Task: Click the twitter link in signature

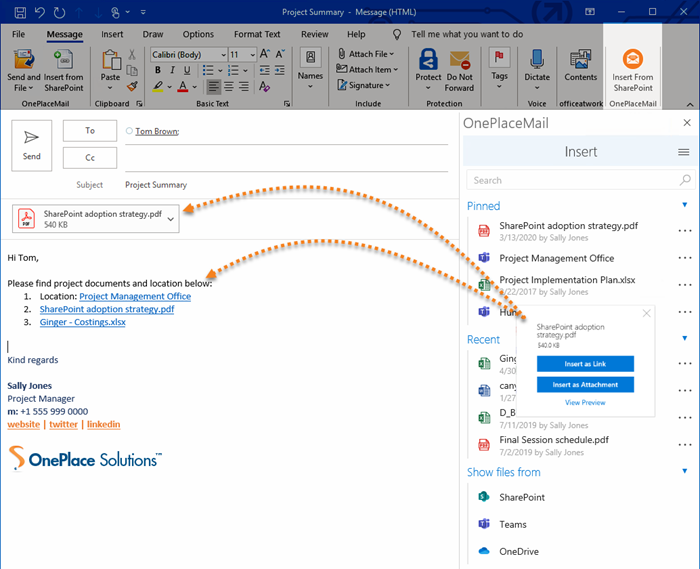Action: point(63,424)
